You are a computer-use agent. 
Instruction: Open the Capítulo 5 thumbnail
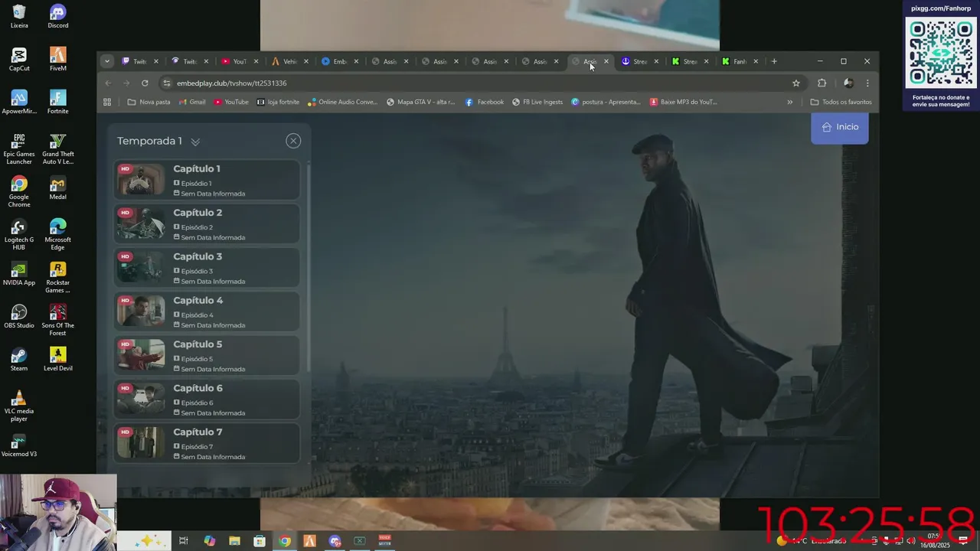point(141,355)
